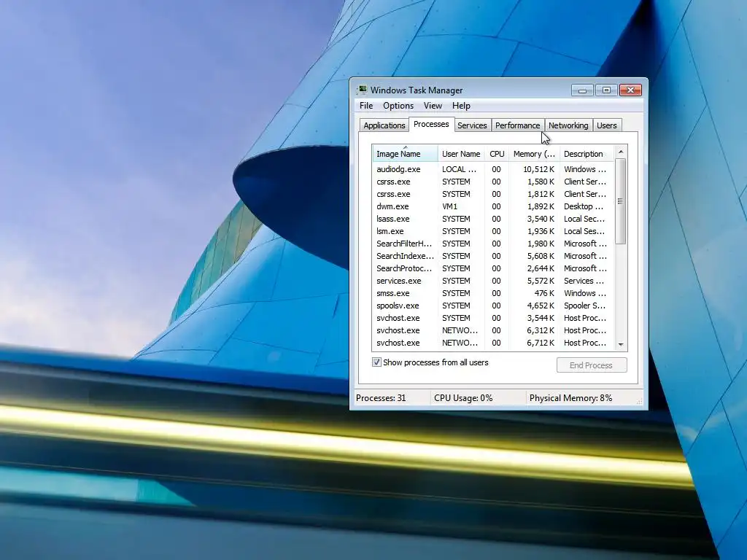
Task: Click the Task Manager title bar icon
Action: (363, 90)
